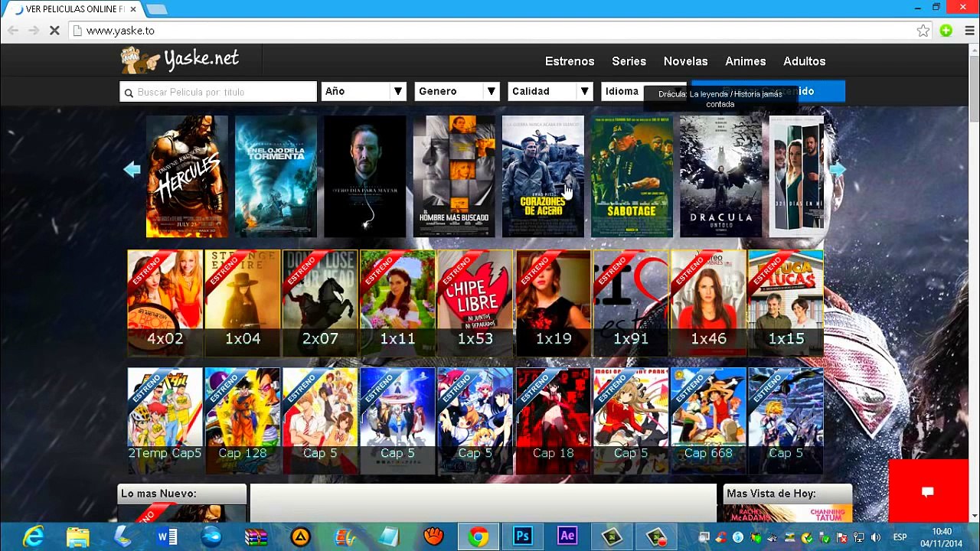Screen dimensions: 980x551
Task: Open the Cap 128 anime thumbnail
Action: [x=243, y=421]
